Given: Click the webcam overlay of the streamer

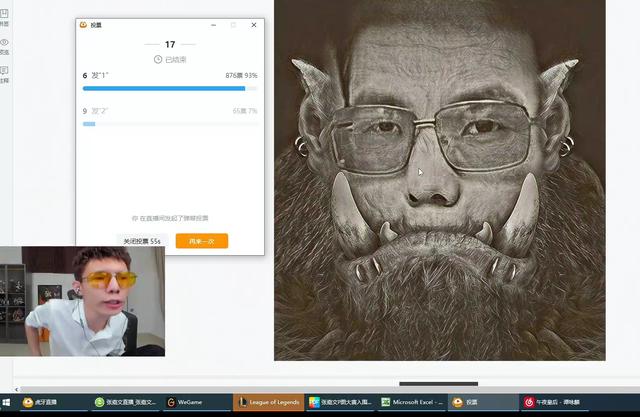Looking at the screenshot, I should point(82,301).
